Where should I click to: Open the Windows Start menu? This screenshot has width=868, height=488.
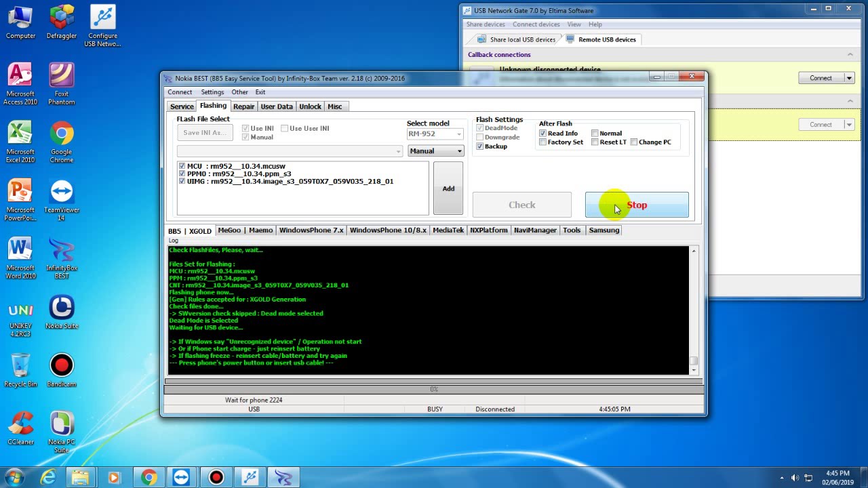point(14,477)
